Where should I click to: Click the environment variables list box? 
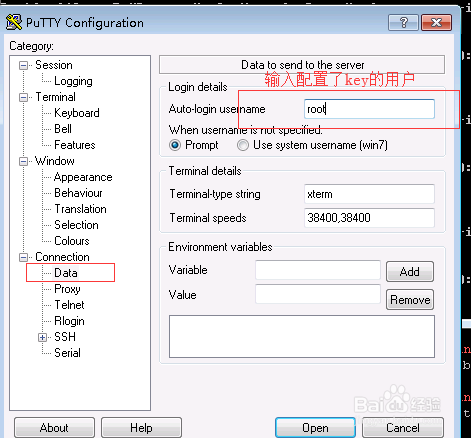[302, 337]
